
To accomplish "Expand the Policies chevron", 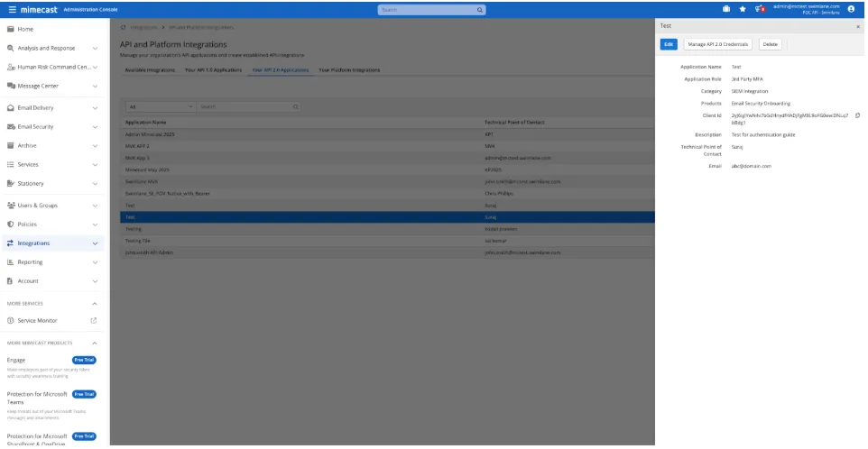I will (x=95, y=224).
